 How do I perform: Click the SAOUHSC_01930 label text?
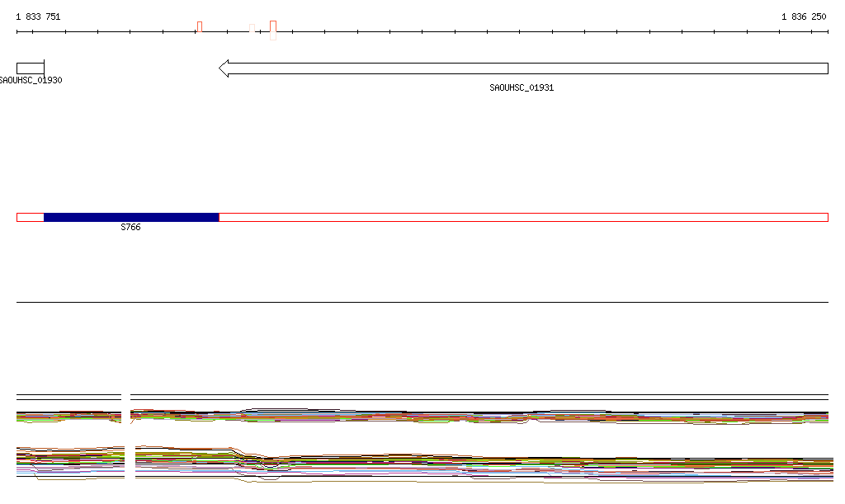(x=31, y=80)
